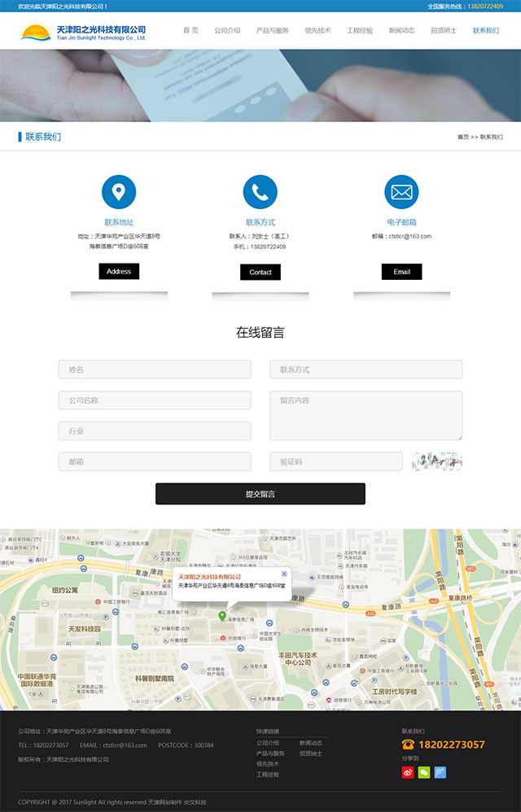
Task: Click the 验证码 captcha input field
Action: pos(335,461)
